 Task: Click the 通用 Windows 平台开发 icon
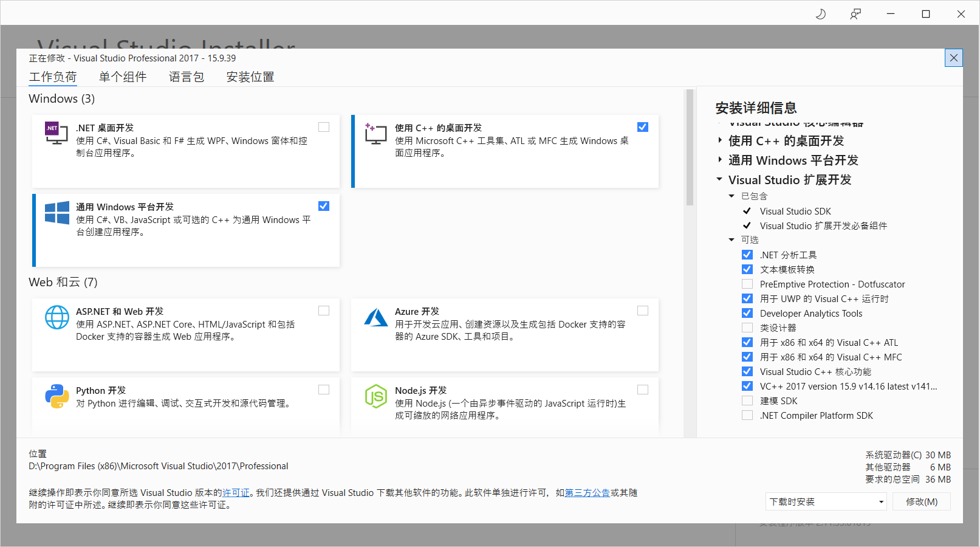point(56,214)
